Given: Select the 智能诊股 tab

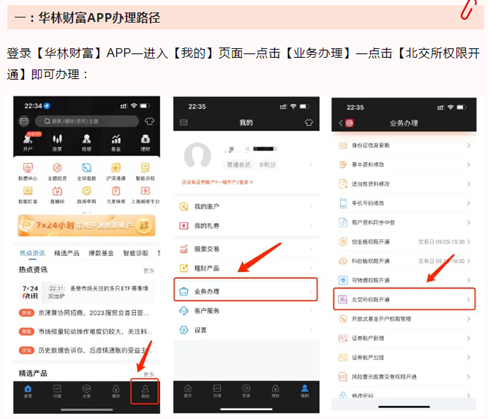Looking at the screenshot, I should 136,253.
